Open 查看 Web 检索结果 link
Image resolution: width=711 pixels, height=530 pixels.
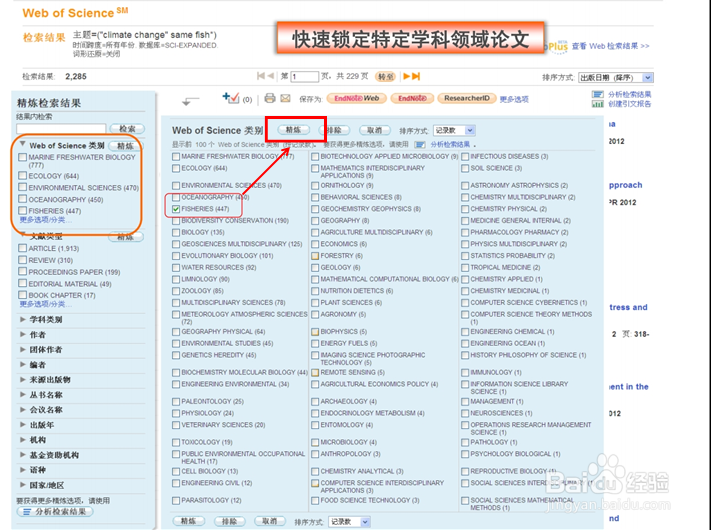[x=610, y=46]
